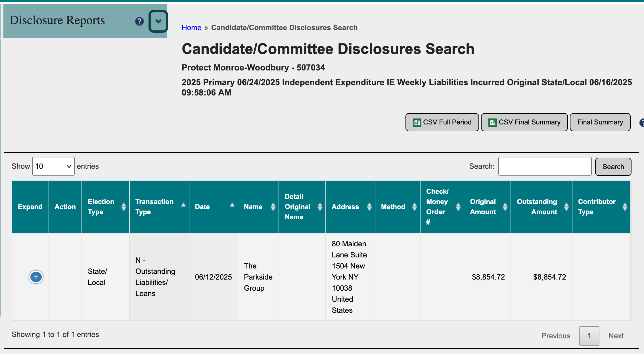Download CSV Final Summary report
The height and width of the screenshot is (354, 644).
pos(524,122)
